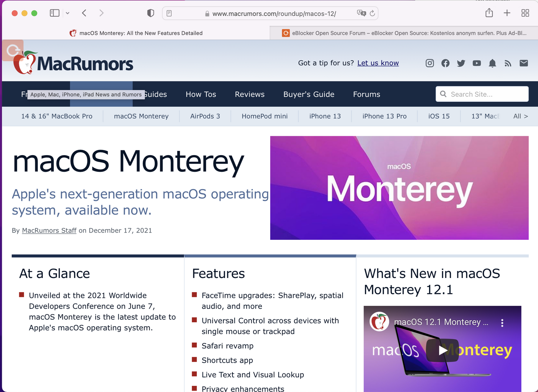Viewport: 538px width, 392px height.
Task: Open a new tab with plus button
Action: click(507, 13)
